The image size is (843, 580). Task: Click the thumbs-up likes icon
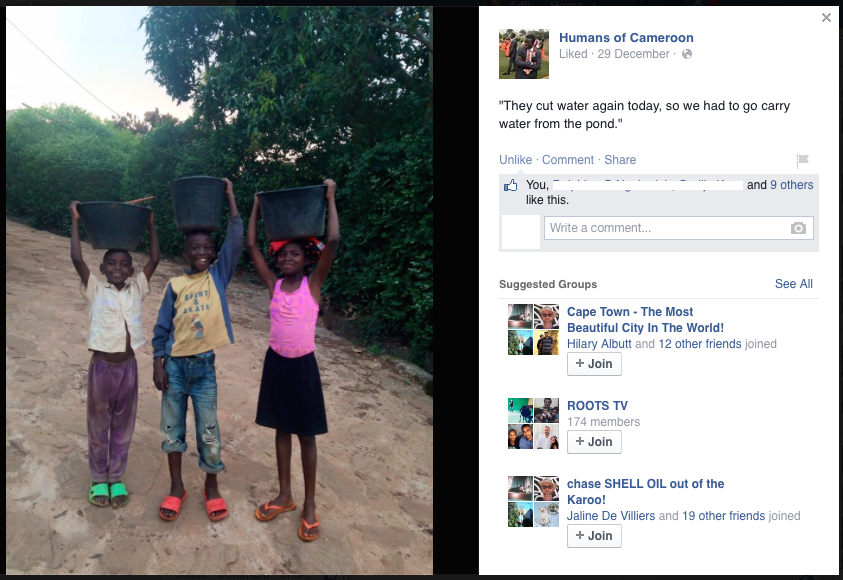(510, 185)
